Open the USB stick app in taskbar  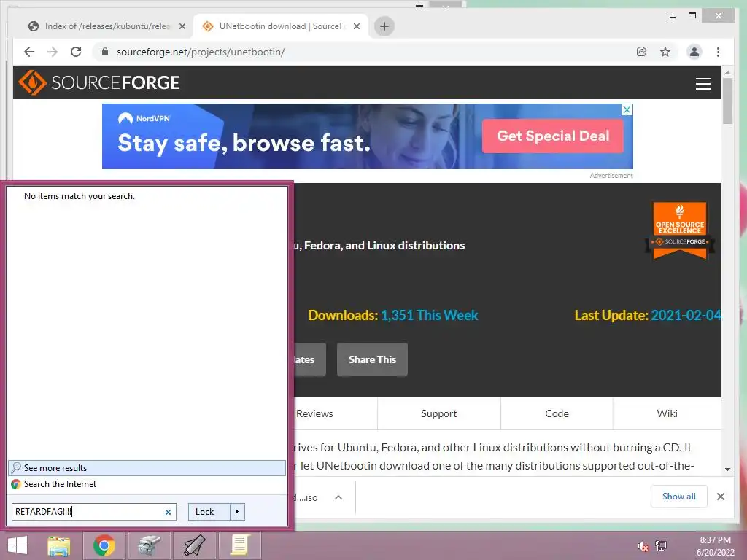pos(194,545)
